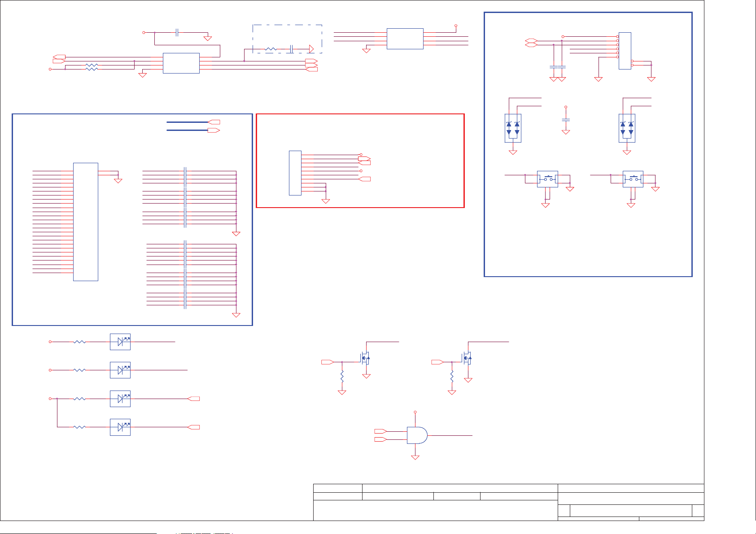Select lower capacitor array column in blue box

click(185, 275)
